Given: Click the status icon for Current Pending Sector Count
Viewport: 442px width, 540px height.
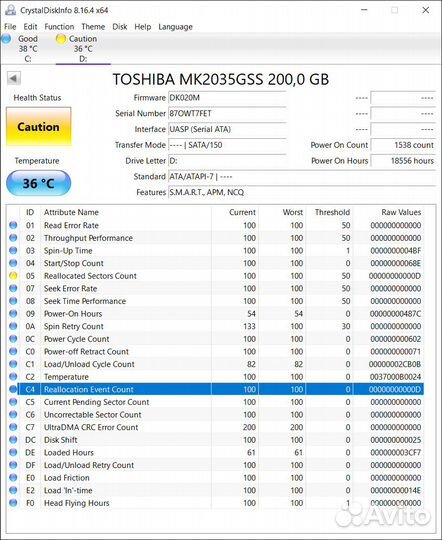Looking at the screenshot, I should (x=13, y=402).
